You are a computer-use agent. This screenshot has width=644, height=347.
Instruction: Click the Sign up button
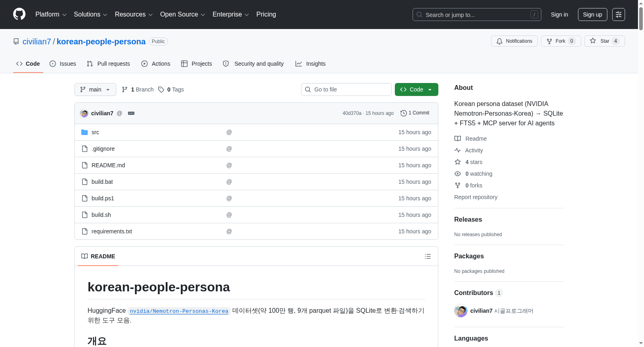(592, 15)
